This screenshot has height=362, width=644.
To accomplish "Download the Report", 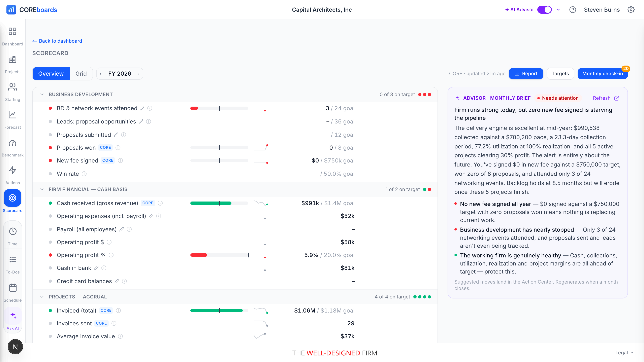I will 526,74.
